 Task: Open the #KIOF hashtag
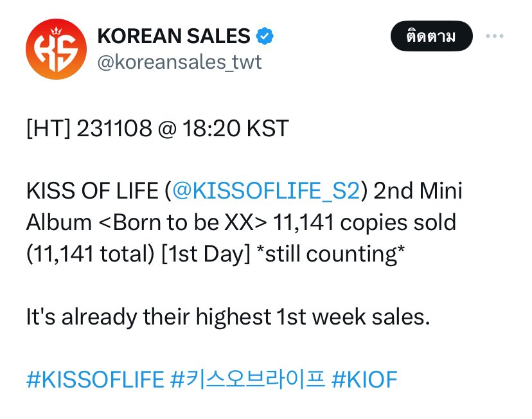click(x=364, y=379)
